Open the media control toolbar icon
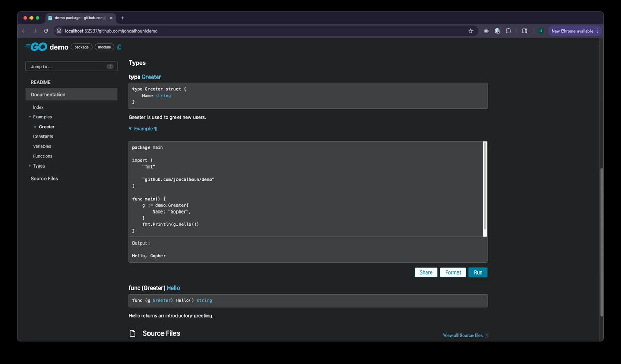621x364 pixels. [525, 31]
